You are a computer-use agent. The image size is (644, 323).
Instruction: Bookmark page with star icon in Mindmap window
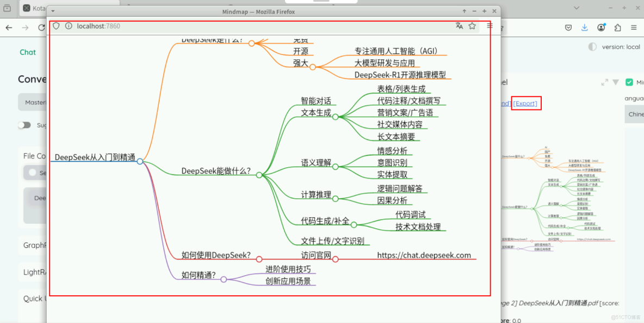[472, 26]
